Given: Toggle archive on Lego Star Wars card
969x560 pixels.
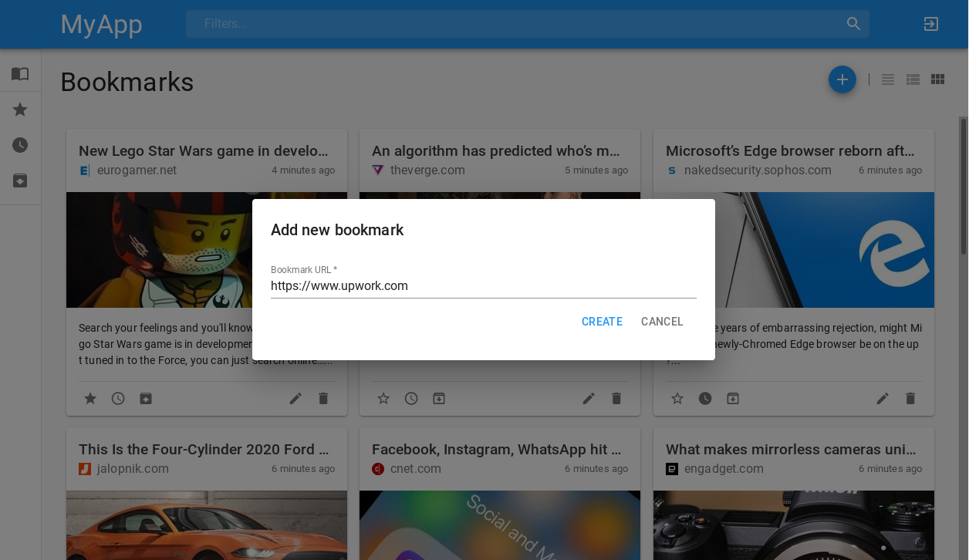Looking at the screenshot, I should click(x=146, y=399).
